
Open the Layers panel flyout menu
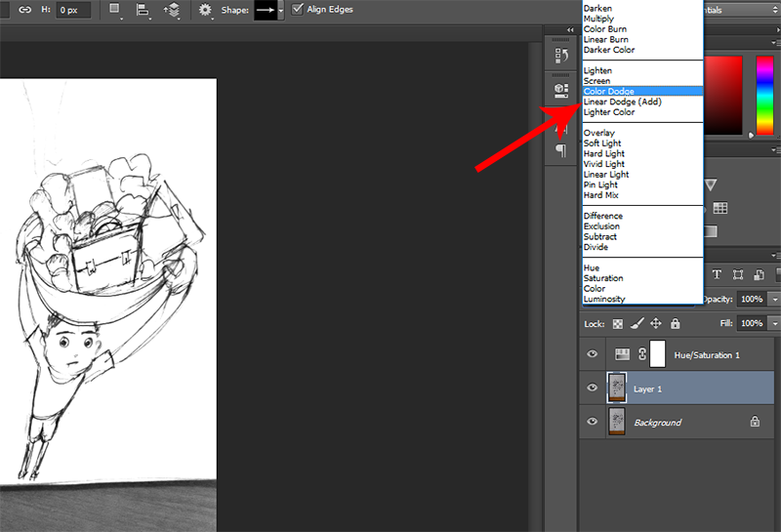[776, 256]
